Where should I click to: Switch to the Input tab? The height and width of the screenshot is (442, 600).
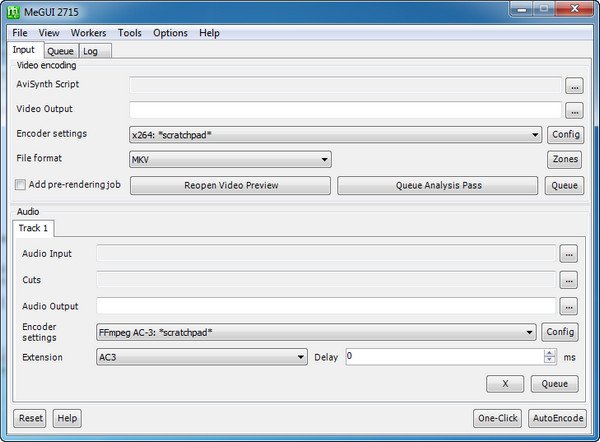coord(24,50)
